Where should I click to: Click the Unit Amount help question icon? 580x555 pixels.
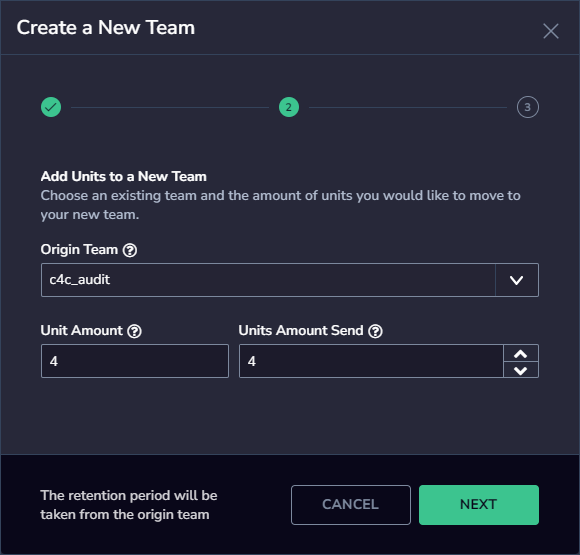pos(135,331)
